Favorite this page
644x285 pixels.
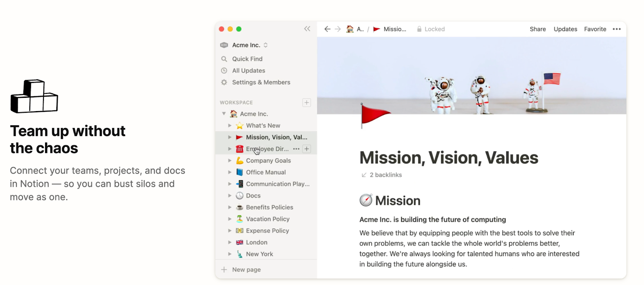[595, 29]
